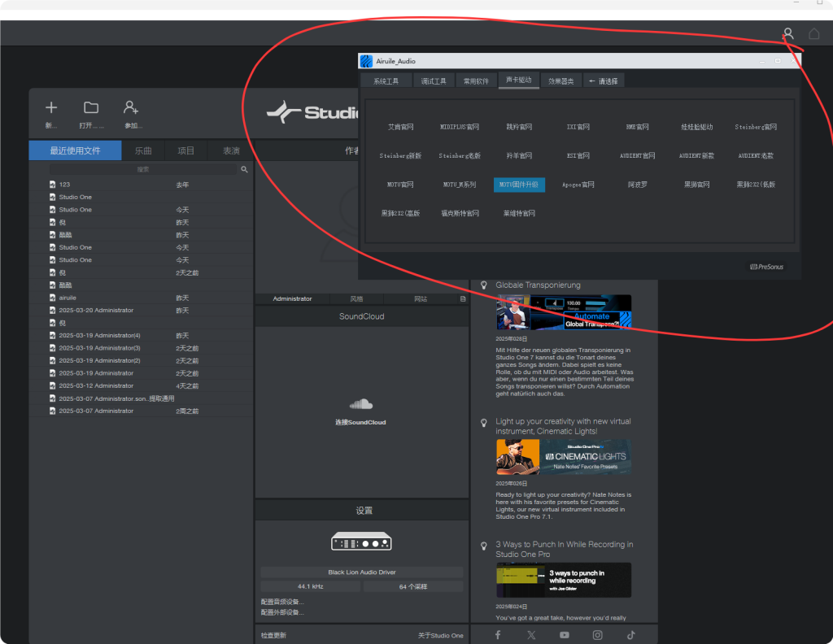Open the 效果器类 tab in Airuile_Audio
833x644 pixels.
pyautogui.click(x=561, y=81)
